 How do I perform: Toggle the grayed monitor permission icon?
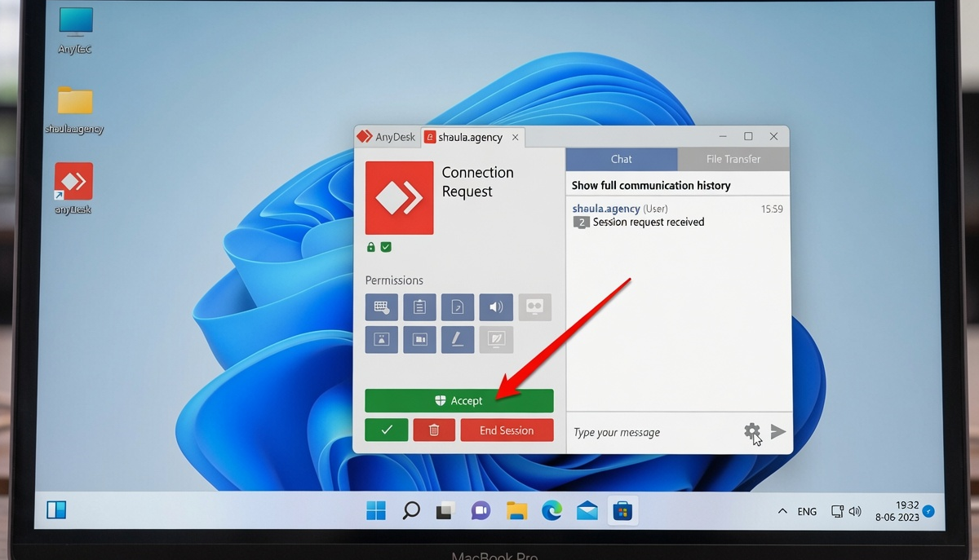[496, 339]
